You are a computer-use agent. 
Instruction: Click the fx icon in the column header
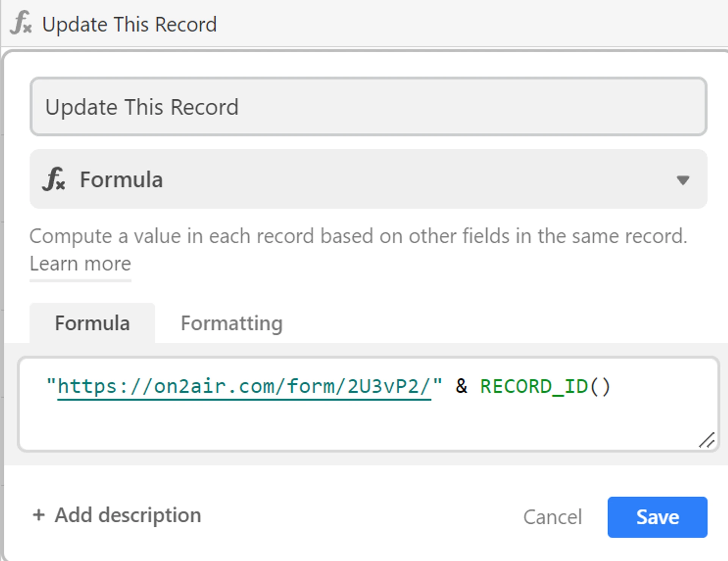[21, 24]
